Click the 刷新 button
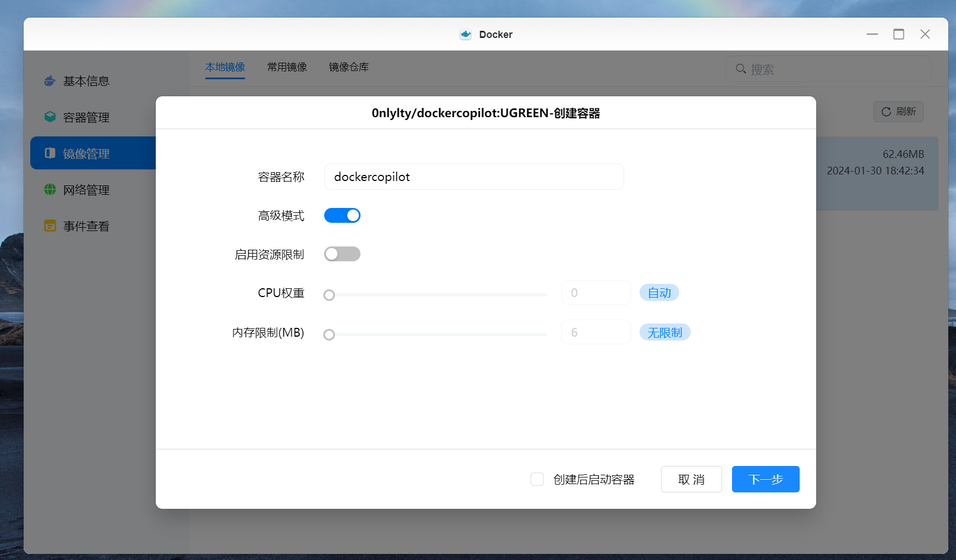The width and height of the screenshot is (956, 560). point(898,112)
